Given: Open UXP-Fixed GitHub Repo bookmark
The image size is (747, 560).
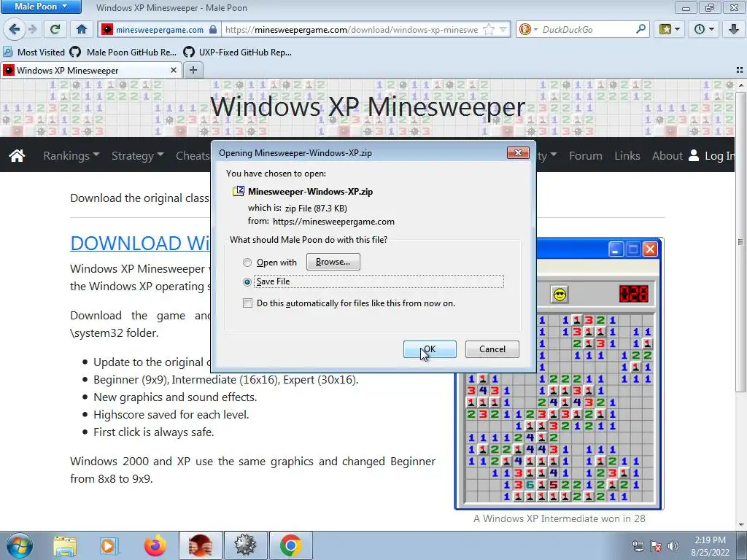Looking at the screenshot, I should tap(237, 52).
